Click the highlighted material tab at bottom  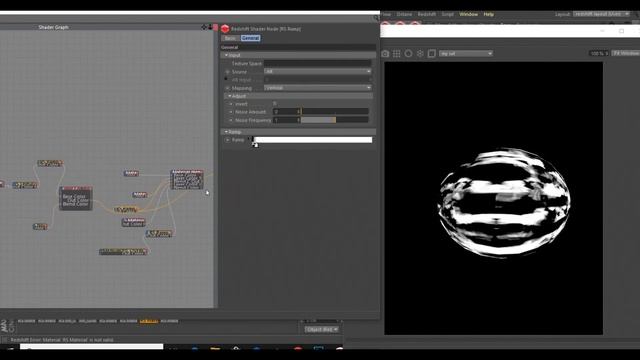click(149, 321)
